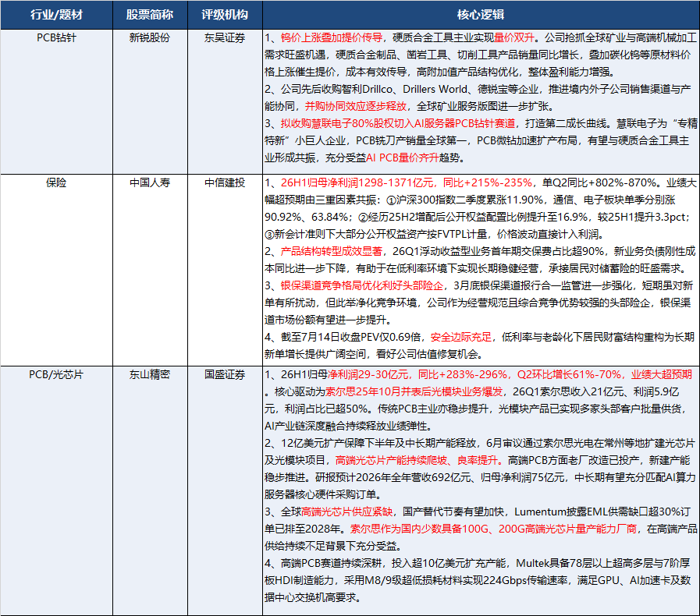
Task: Click red text 钨价上涨叠加提价传导
Action: click(x=332, y=38)
